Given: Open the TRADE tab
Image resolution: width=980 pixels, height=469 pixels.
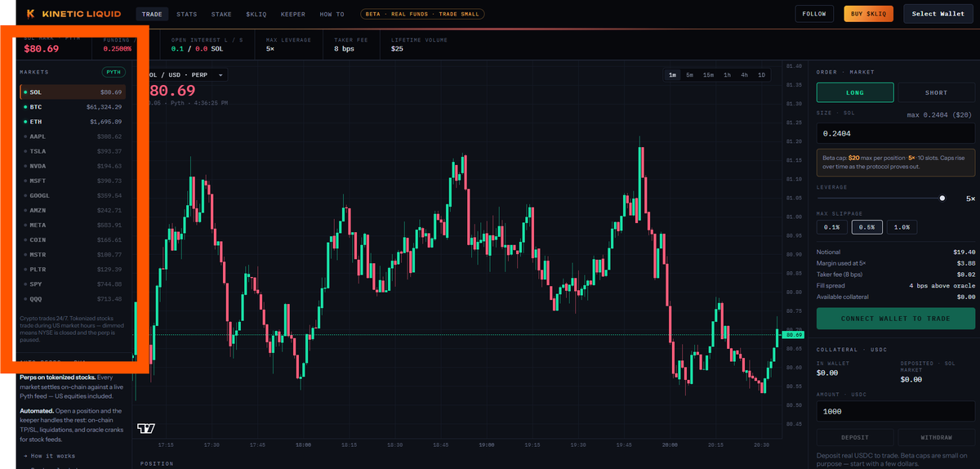Looking at the screenshot, I should point(152,14).
